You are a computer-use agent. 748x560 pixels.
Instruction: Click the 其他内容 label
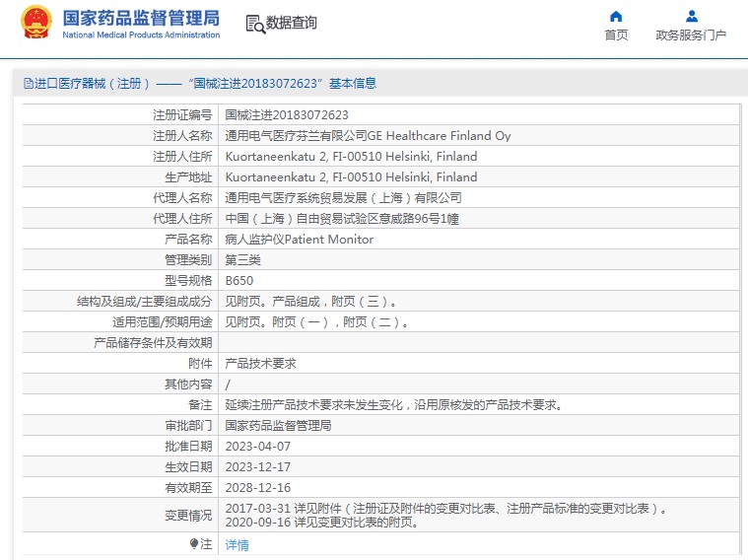coord(188,385)
